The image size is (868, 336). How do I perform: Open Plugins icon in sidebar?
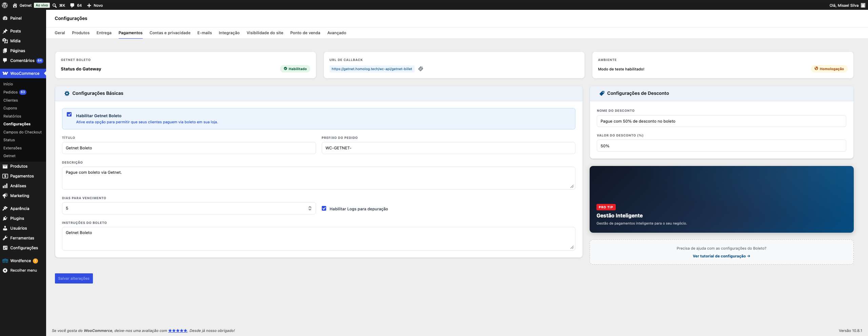pyautogui.click(x=5, y=218)
